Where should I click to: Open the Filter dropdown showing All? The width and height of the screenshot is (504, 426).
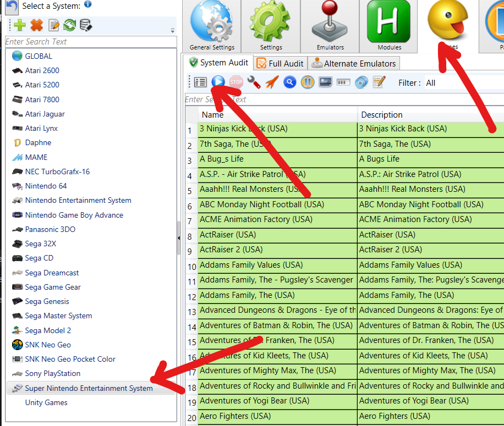(464, 83)
